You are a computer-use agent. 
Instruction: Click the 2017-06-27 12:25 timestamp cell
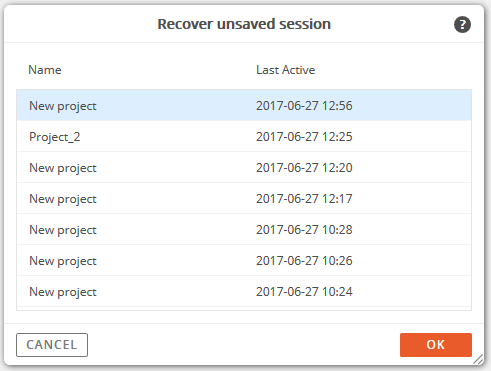[304, 137]
